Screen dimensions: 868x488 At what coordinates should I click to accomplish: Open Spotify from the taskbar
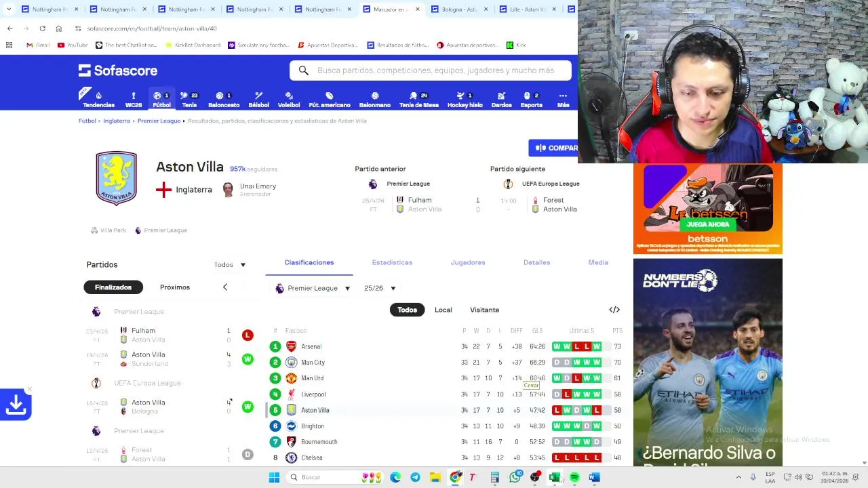574,477
